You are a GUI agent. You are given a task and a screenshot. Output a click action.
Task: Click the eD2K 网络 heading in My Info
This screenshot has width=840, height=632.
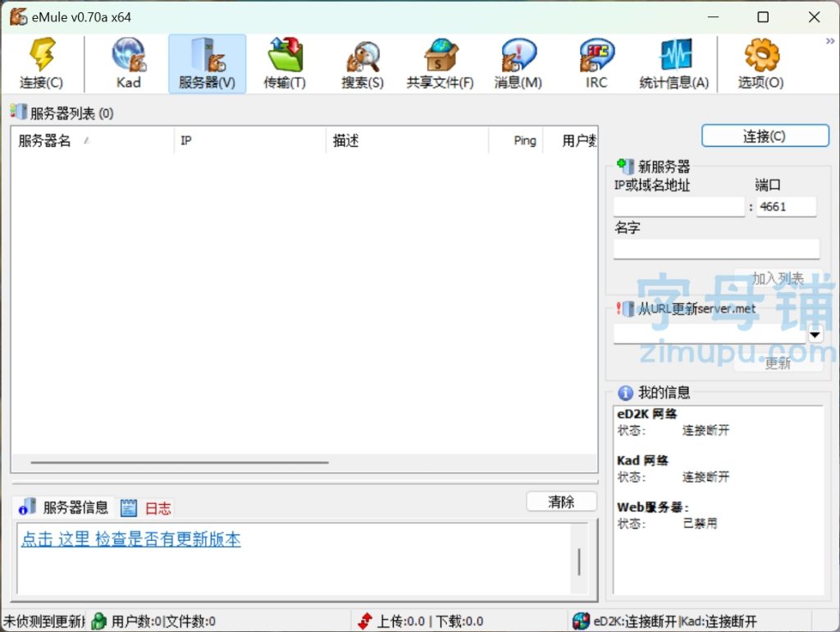pyautogui.click(x=646, y=414)
